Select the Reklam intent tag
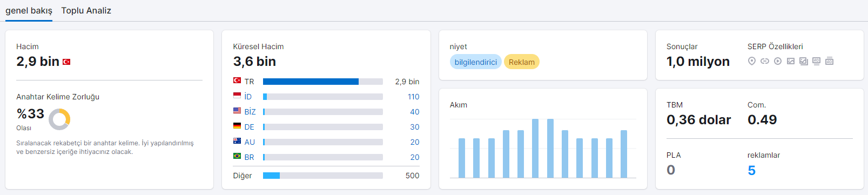This screenshot has height=195, width=868. [x=522, y=62]
